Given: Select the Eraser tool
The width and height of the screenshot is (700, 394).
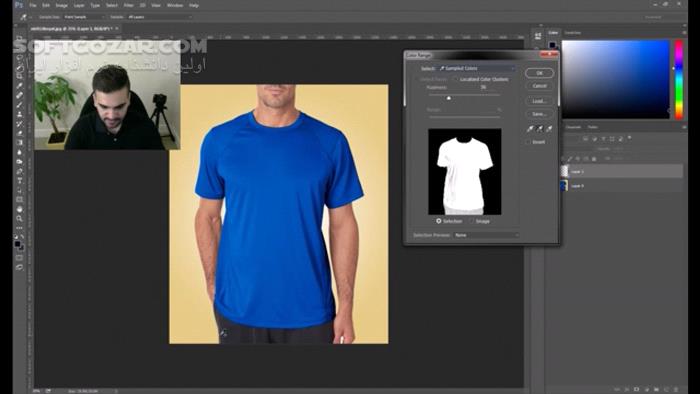Looking at the screenshot, I should 19,133.
